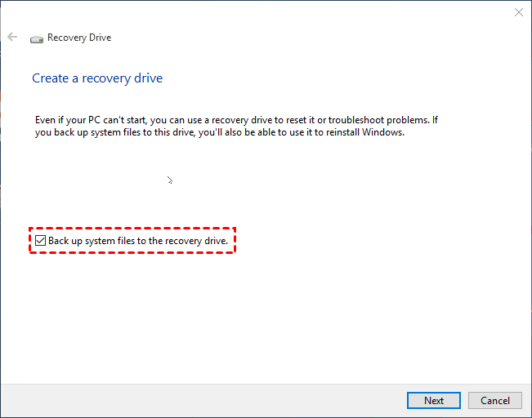Click the second line mentioning reinstall Windows
Screen dimensions: 532x418
click(220, 132)
